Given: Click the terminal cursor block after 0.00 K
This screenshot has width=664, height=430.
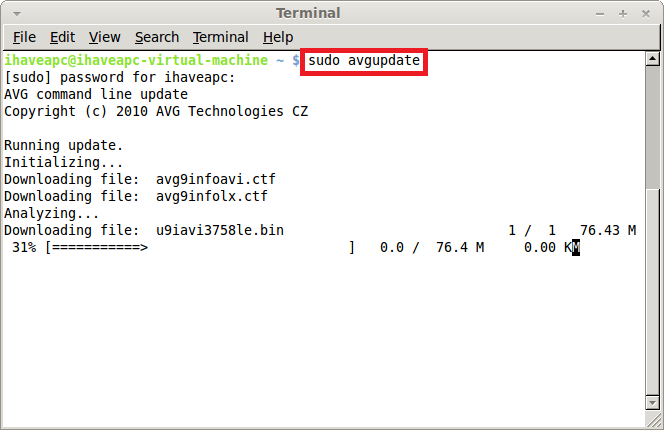Looking at the screenshot, I should coord(576,247).
